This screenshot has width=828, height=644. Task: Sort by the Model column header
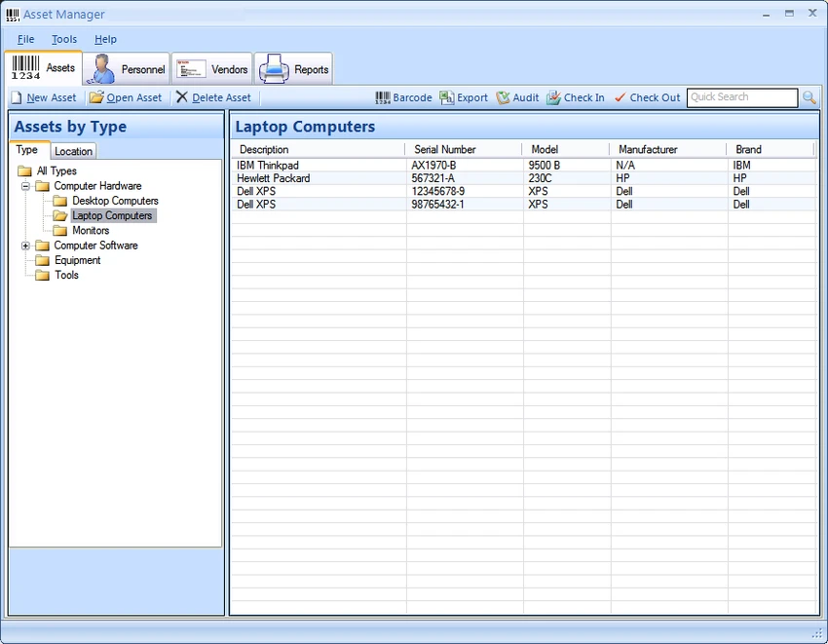pyautogui.click(x=566, y=149)
